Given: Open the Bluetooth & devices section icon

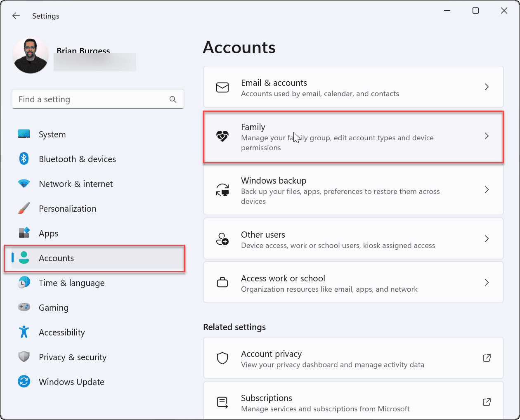Looking at the screenshot, I should (24, 159).
